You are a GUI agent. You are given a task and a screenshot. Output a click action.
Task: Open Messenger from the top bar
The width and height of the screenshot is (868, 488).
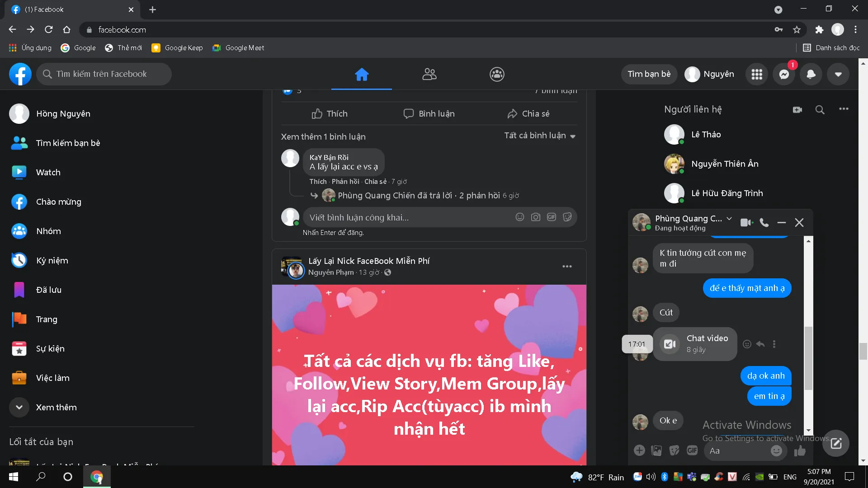point(784,74)
